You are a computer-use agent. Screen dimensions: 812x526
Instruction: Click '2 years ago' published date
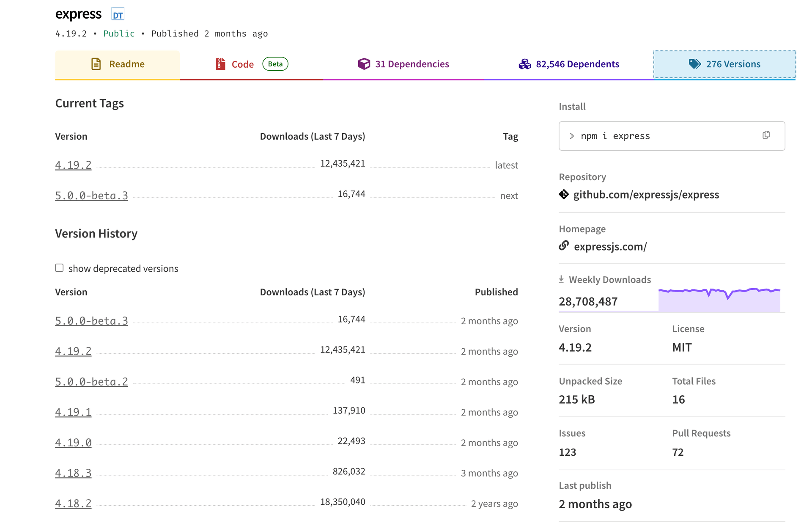click(494, 504)
